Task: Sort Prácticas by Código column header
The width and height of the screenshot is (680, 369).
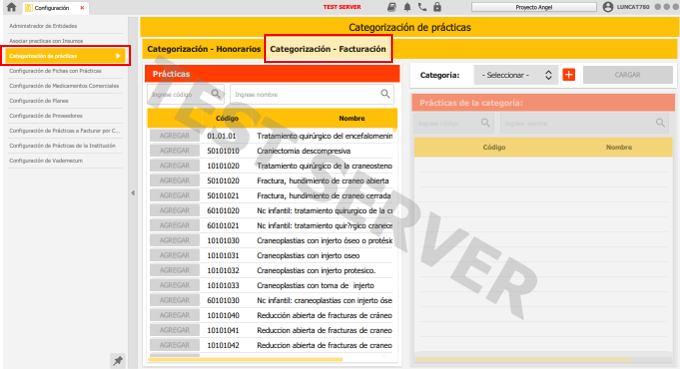Action: (x=227, y=118)
